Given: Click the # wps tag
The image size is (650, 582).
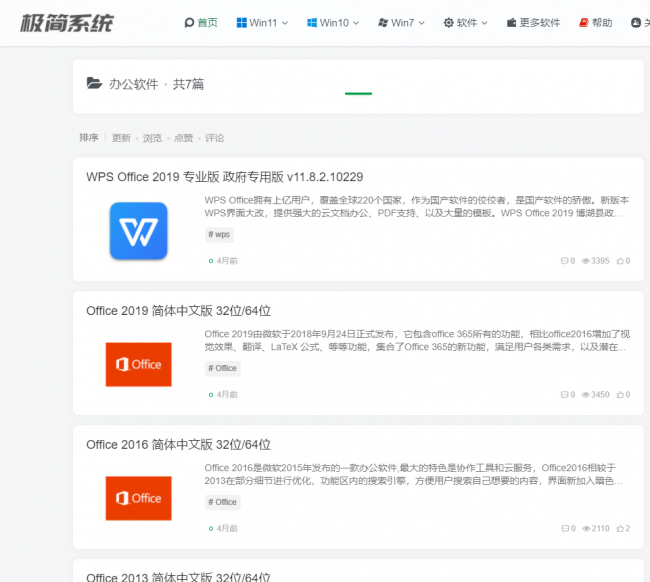Looking at the screenshot, I should pyautogui.click(x=219, y=235).
